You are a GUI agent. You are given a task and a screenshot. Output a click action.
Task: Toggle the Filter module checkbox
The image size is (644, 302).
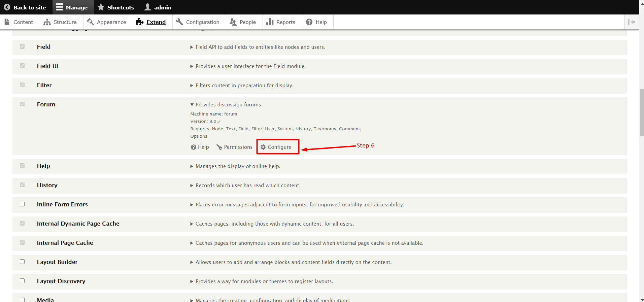coord(22,85)
